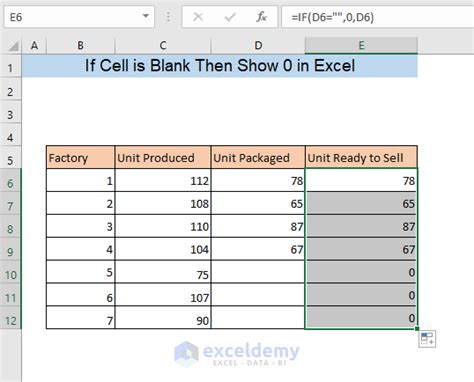Select Factory cell with value 4

click(x=80, y=249)
